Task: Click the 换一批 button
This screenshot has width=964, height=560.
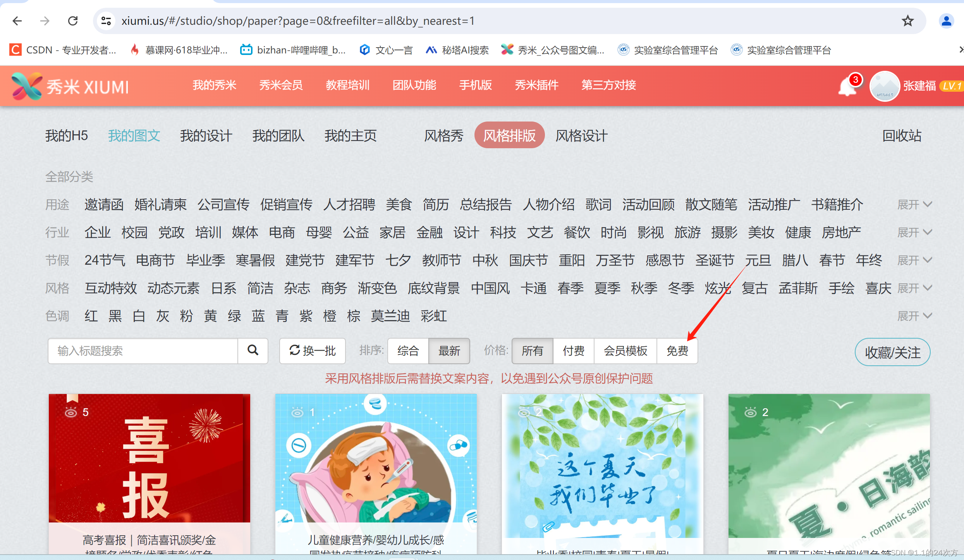Action: coord(312,351)
